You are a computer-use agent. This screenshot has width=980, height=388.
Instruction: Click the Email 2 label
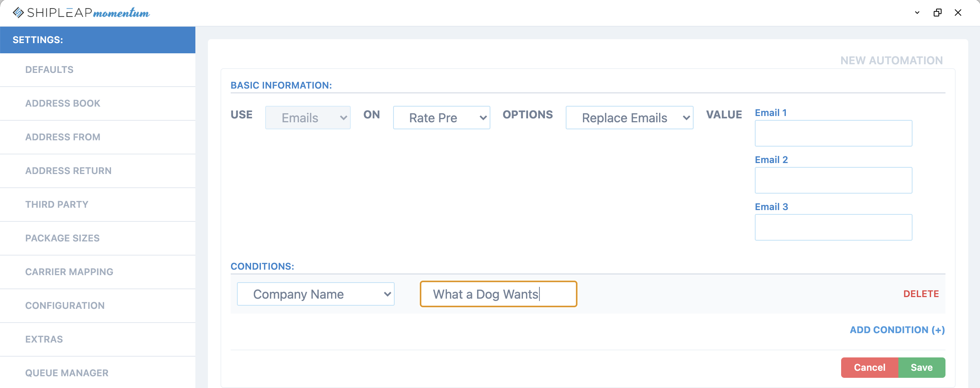[771, 160]
